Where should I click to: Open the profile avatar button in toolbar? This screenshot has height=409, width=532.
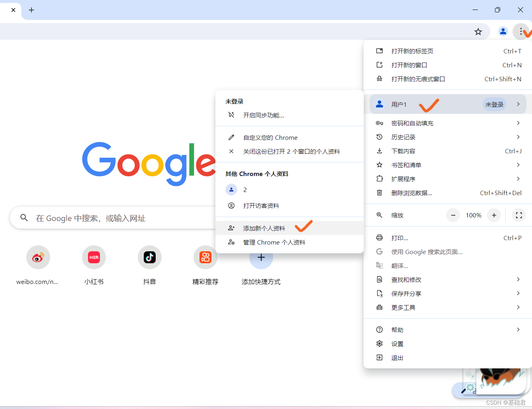pos(503,31)
